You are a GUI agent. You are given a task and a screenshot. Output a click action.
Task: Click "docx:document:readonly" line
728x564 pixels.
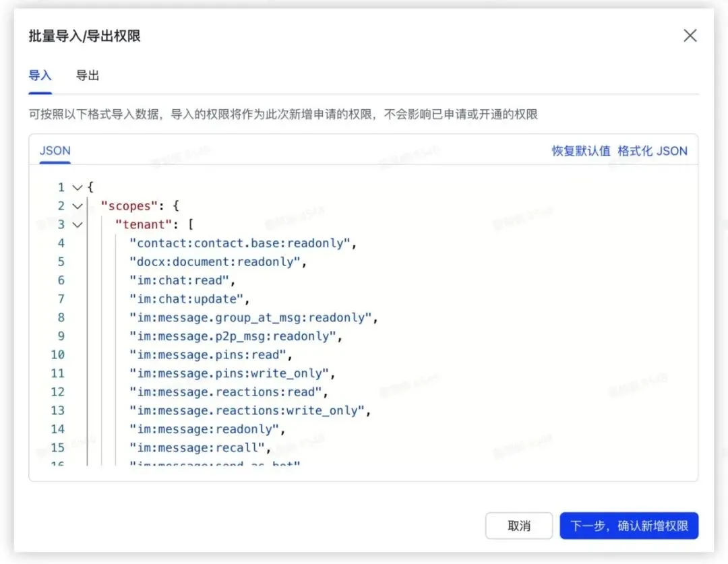coord(217,262)
